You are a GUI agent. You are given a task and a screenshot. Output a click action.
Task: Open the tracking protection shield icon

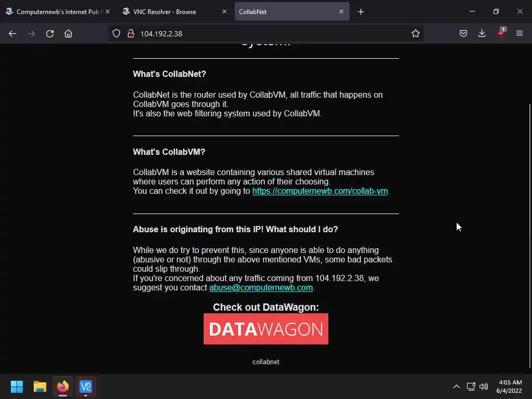point(116,34)
